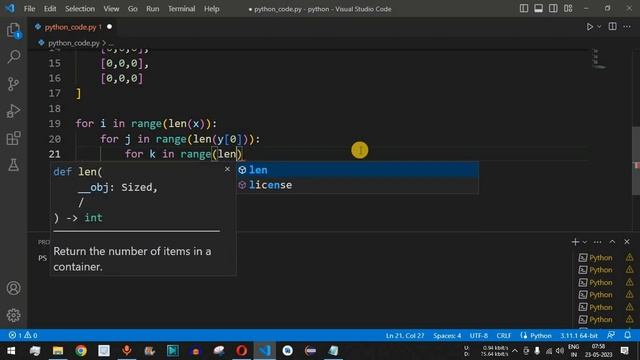Customize layout icon in title bar
This screenshot has height=360, width=640.
568,9
